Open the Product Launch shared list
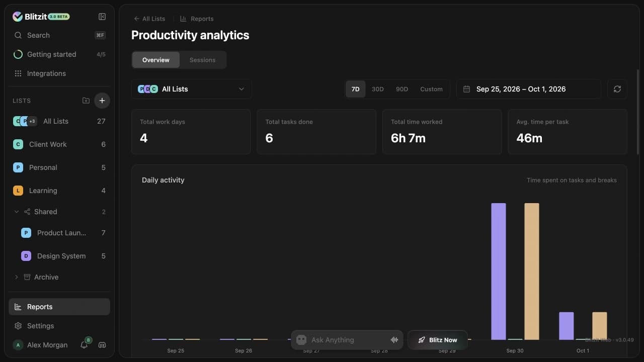 pos(63,233)
